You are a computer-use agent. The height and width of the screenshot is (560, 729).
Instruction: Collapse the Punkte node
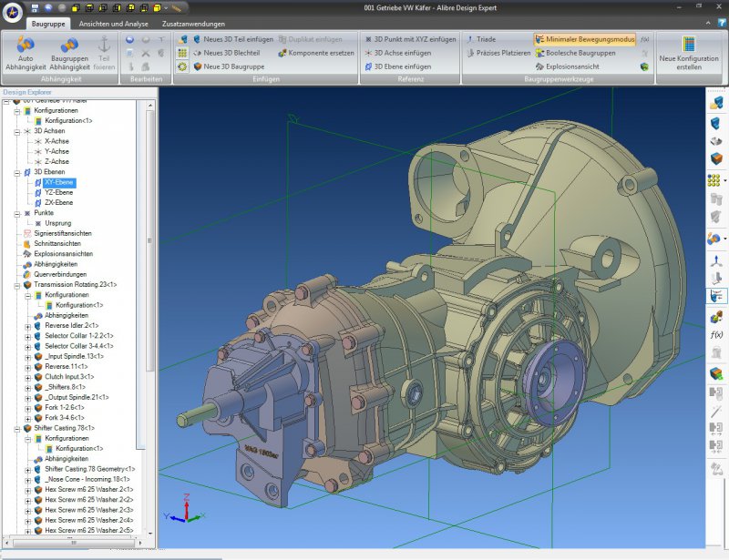(17, 214)
